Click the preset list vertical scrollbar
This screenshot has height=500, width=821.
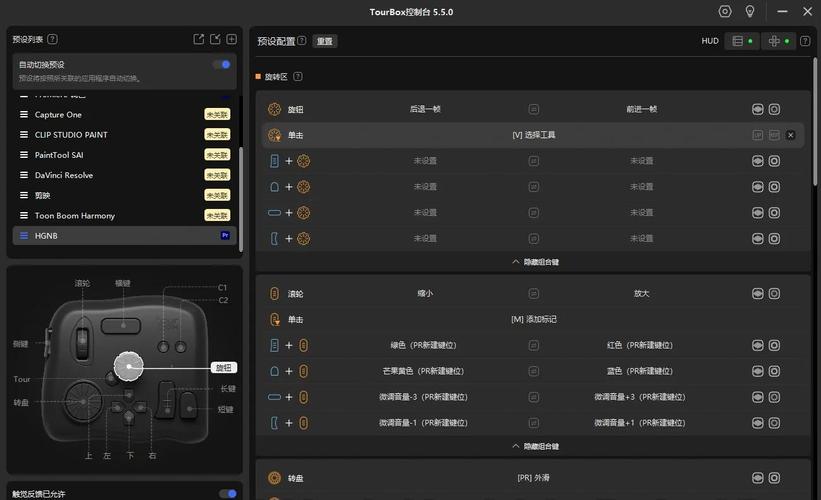(241, 199)
